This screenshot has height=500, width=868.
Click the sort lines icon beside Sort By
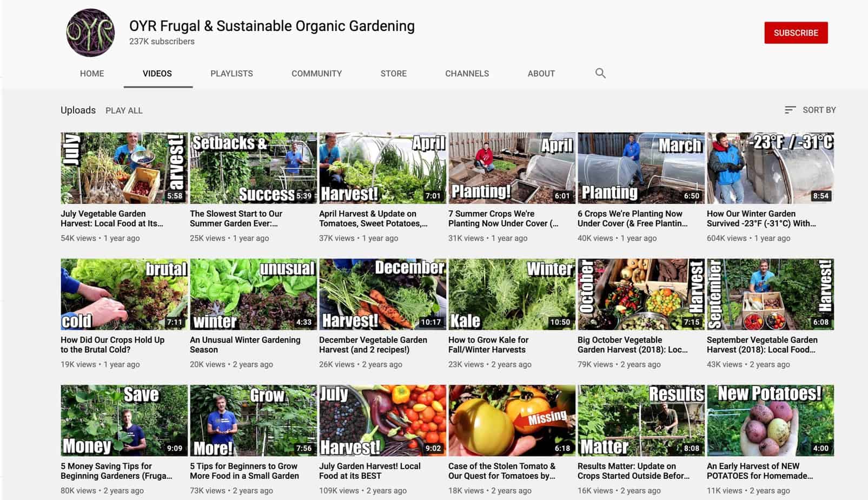[790, 110]
